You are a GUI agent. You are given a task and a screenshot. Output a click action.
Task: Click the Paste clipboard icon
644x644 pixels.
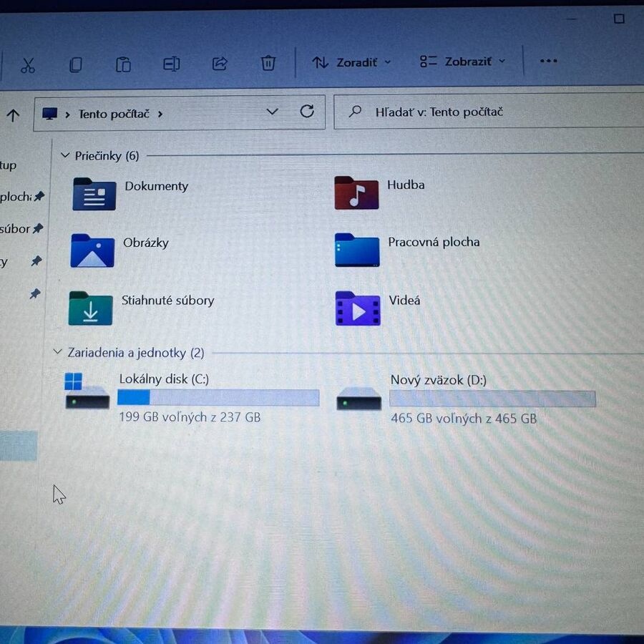[x=123, y=64]
